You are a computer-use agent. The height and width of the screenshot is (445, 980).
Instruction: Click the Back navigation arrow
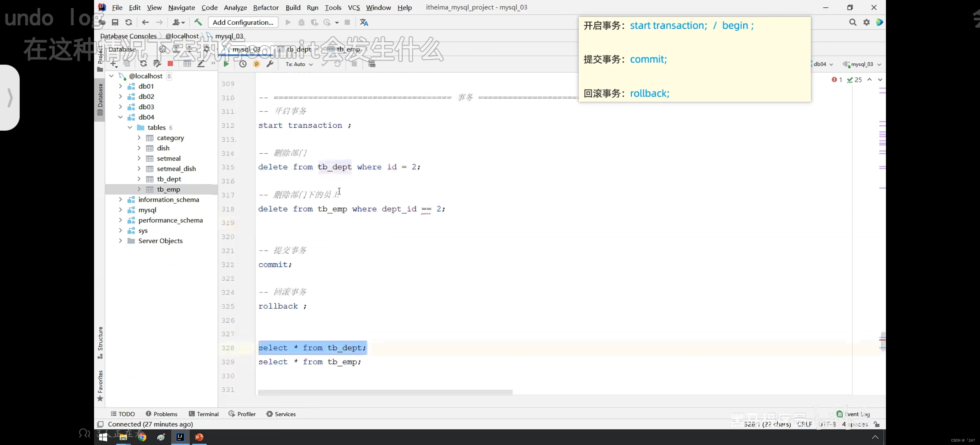145,23
